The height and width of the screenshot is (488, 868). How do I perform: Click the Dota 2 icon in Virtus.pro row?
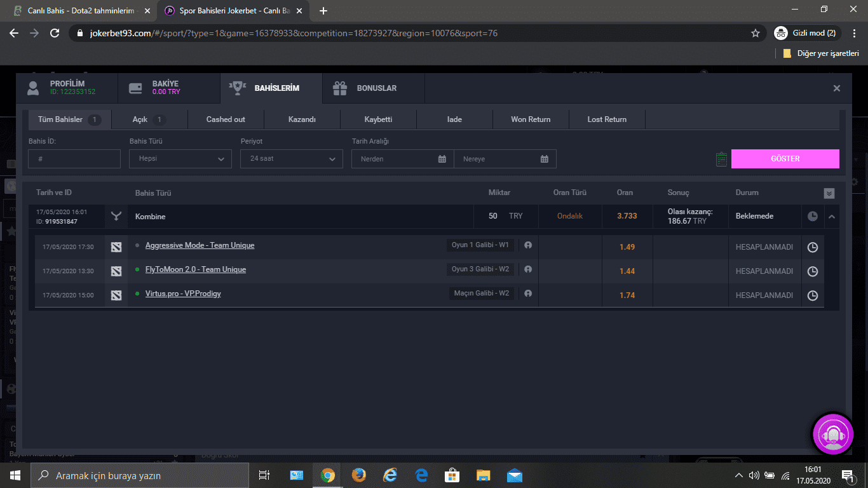(116, 295)
